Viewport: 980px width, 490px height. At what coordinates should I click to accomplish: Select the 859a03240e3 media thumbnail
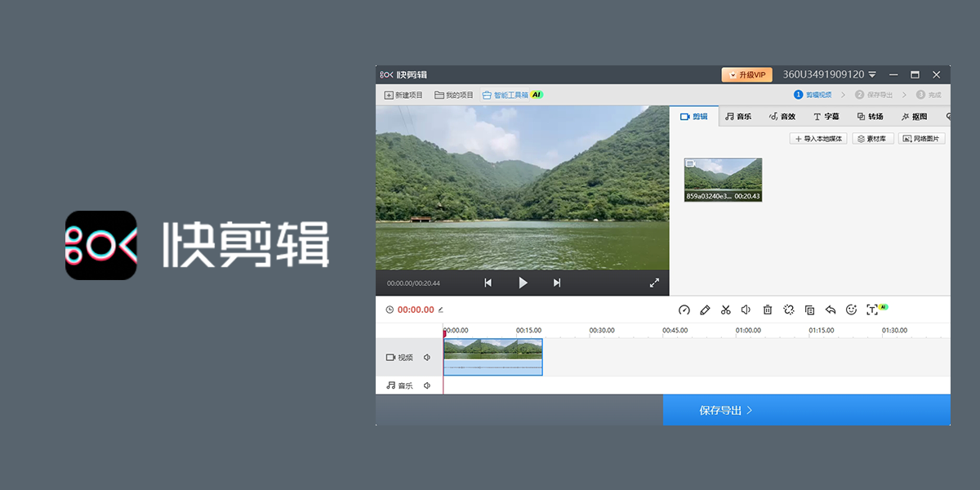pyautogui.click(x=723, y=180)
